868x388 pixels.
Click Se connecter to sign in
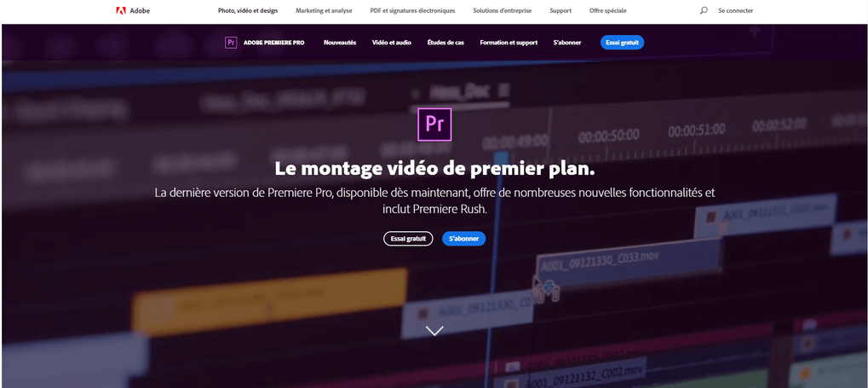point(736,10)
